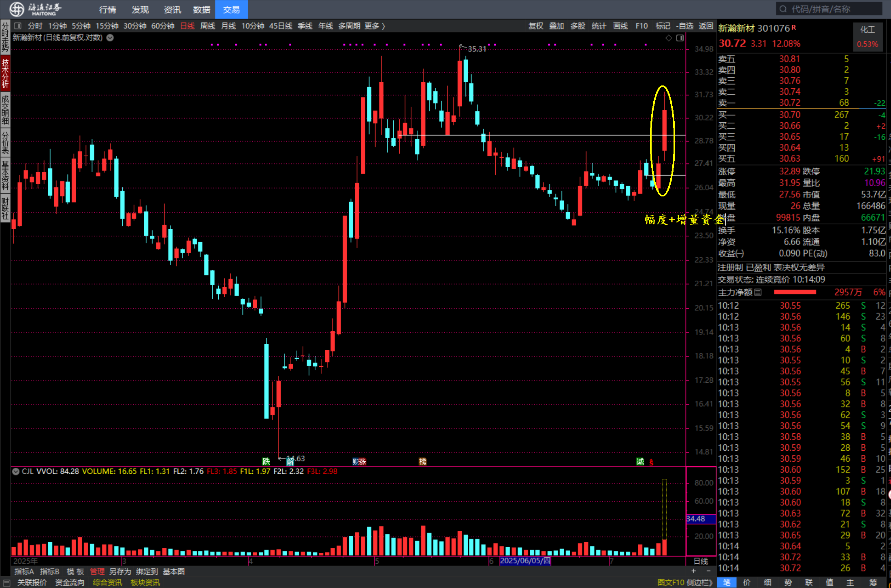Click the 涨 event marker on chart

coord(363,461)
